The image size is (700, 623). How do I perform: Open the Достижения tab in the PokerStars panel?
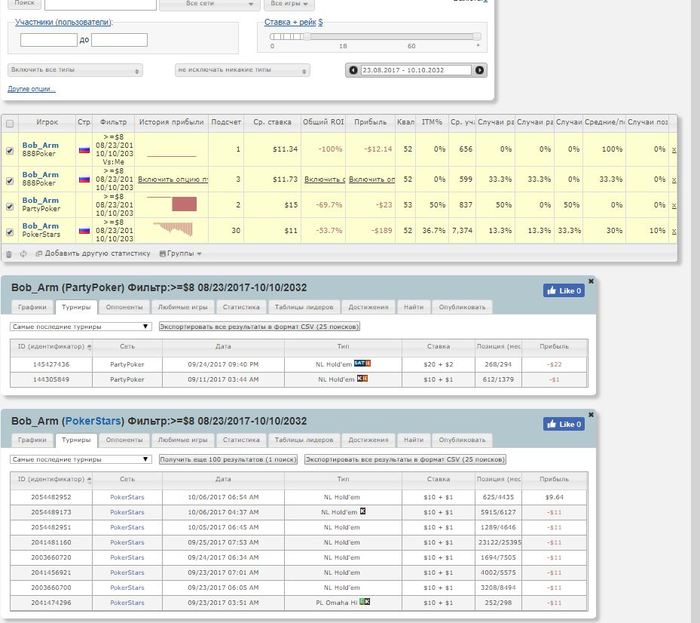368,440
